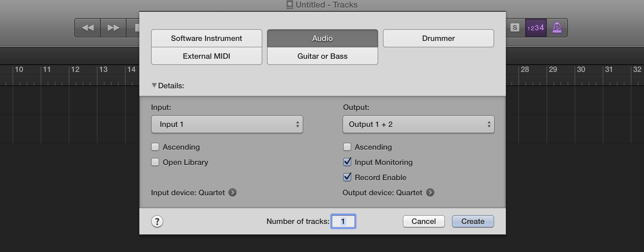Click the Number of tracks input field
The image size is (644, 252).
[x=343, y=221]
